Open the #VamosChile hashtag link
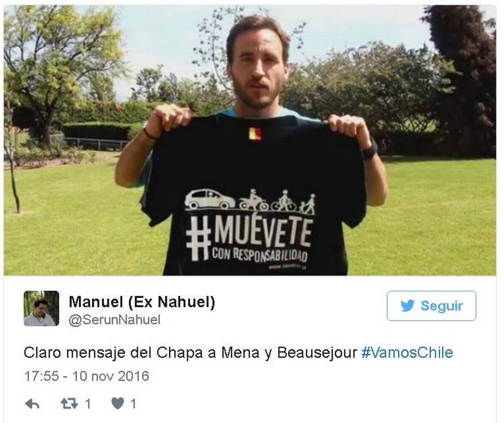Viewport: 504px width, 423px height. click(407, 352)
